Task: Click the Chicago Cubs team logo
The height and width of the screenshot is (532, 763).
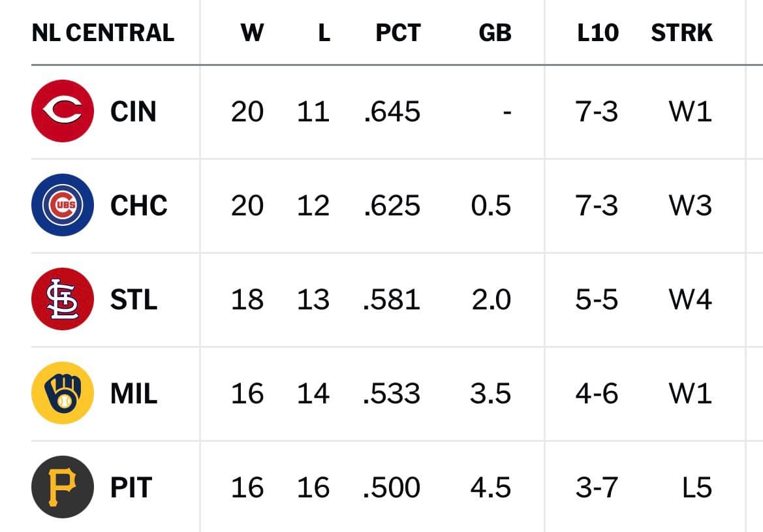Action: click(x=63, y=205)
